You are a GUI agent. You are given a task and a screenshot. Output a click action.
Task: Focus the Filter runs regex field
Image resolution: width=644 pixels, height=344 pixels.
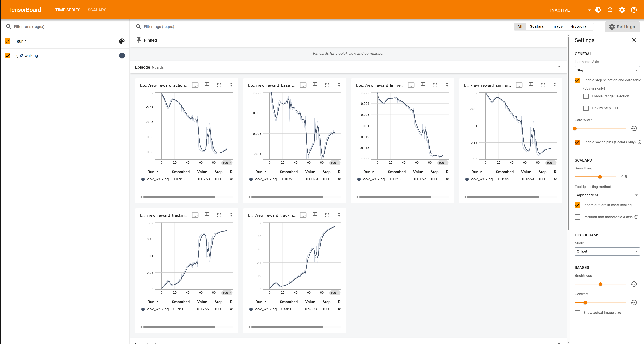click(67, 27)
